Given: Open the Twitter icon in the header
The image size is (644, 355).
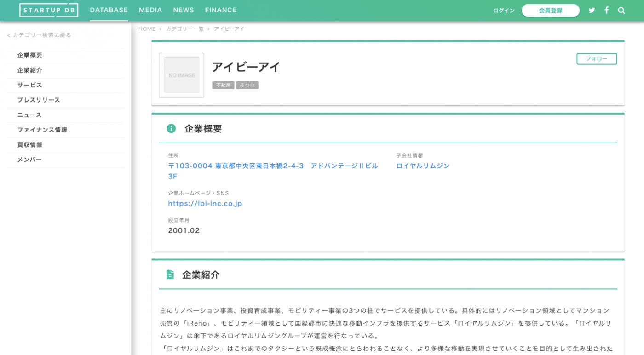Looking at the screenshot, I should 592,10.
